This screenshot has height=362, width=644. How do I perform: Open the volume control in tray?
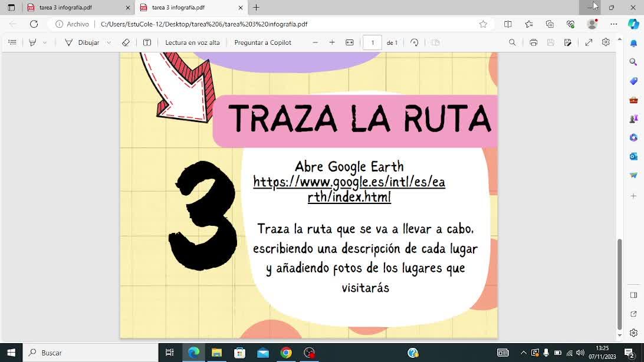click(580, 353)
